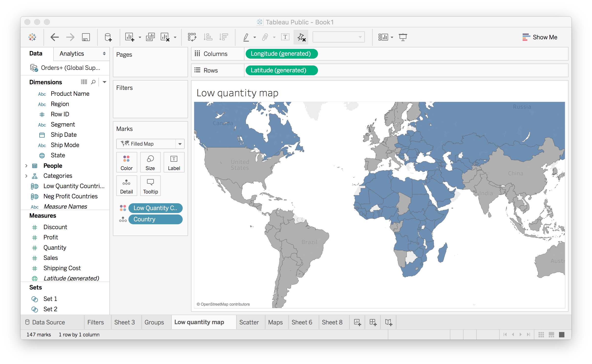This screenshot has width=592, height=364.
Task: Click the New Worksheet tab icon
Action: coord(357,322)
